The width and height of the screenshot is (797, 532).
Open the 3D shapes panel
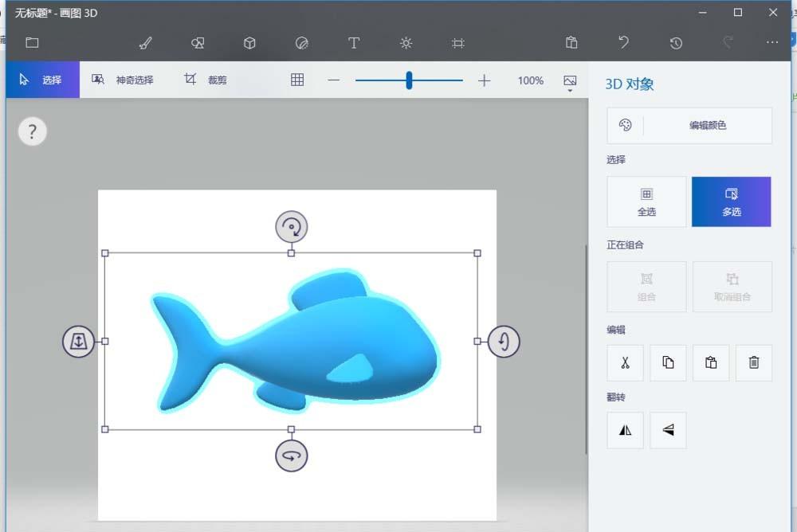tap(249, 43)
